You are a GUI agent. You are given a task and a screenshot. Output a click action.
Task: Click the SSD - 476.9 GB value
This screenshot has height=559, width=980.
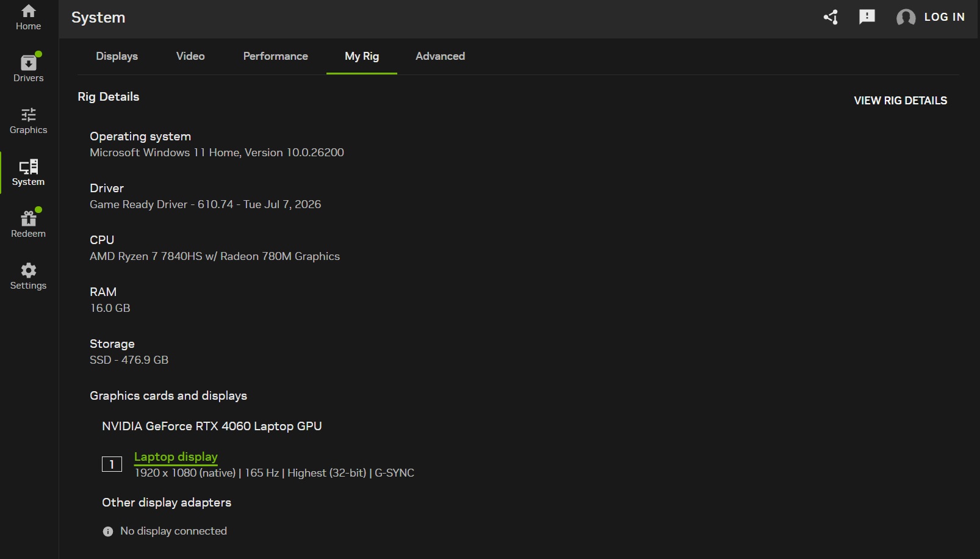tap(129, 360)
